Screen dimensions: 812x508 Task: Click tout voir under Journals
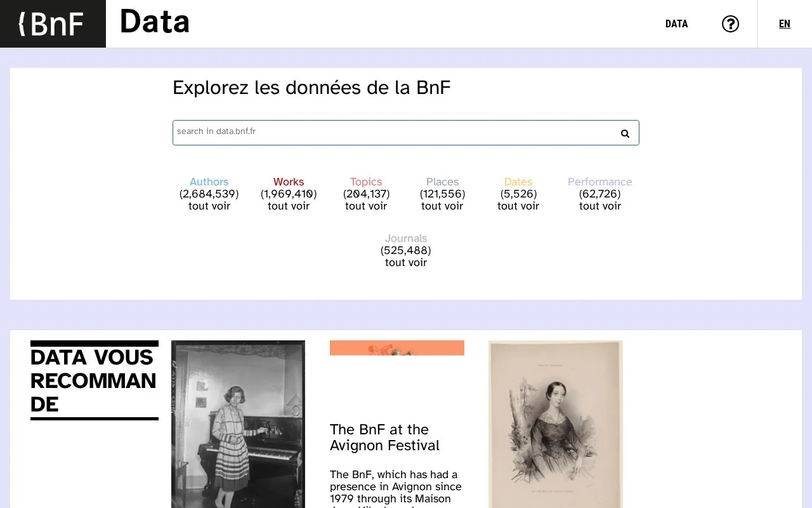point(406,262)
